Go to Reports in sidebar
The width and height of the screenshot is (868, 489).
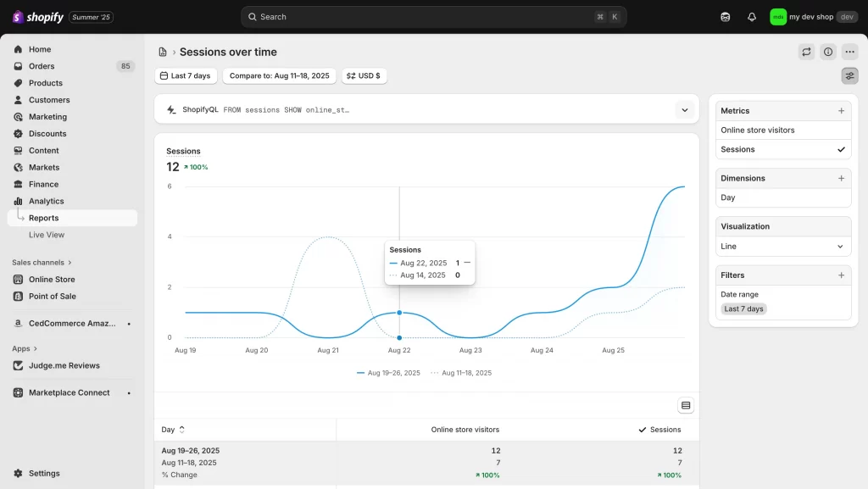(73, 218)
